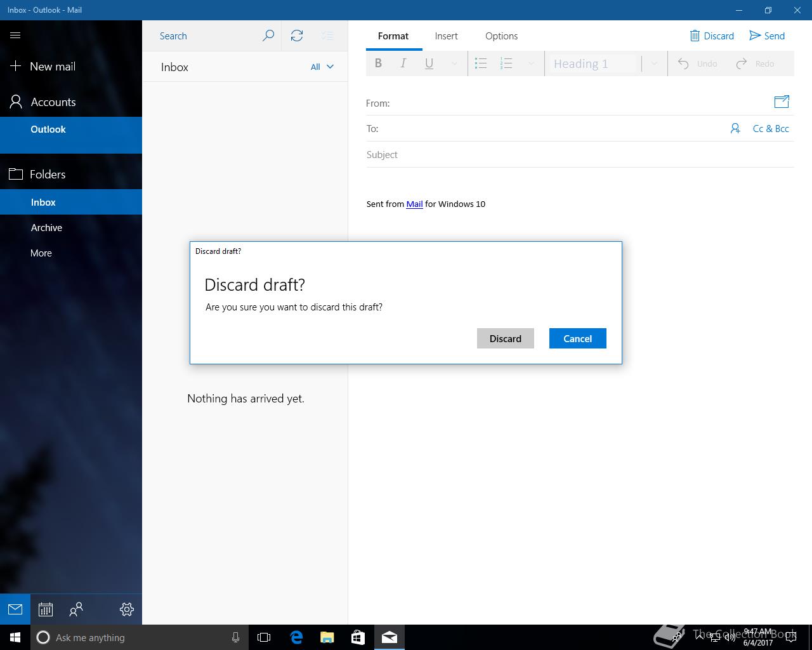The image size is (812, 650).
Task: Open the People app icon in the sidebar
Action: point(76,609)
